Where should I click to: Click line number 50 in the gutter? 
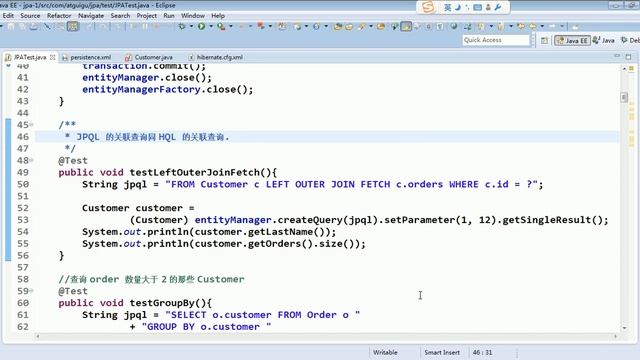point(23,184)
